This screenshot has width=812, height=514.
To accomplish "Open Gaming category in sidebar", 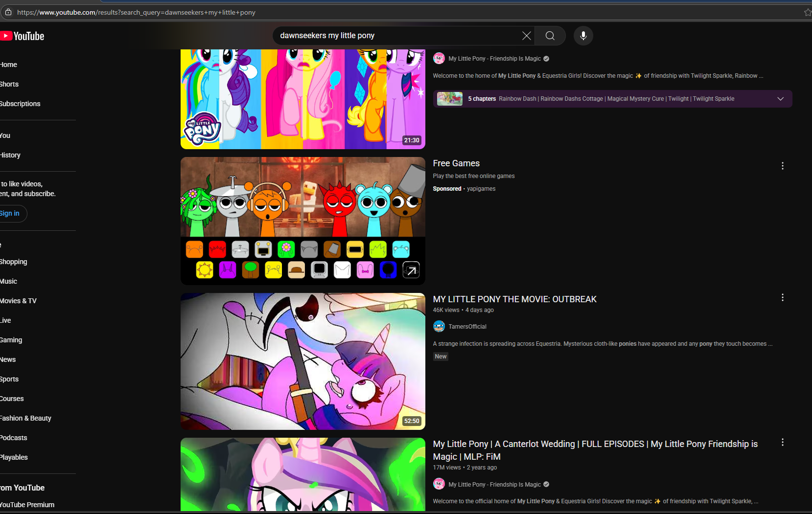I will (x=11, y=340).
